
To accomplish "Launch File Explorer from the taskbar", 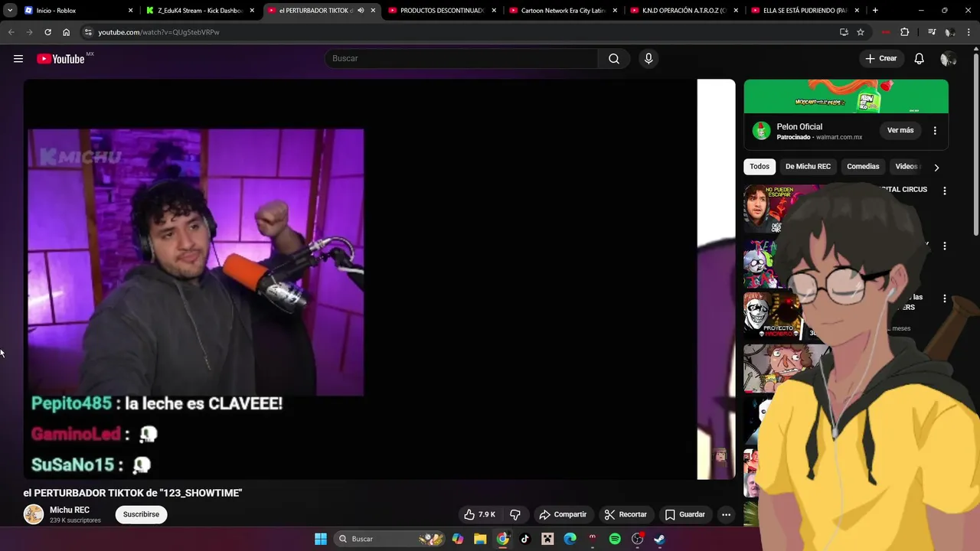I will coord(480,539).
